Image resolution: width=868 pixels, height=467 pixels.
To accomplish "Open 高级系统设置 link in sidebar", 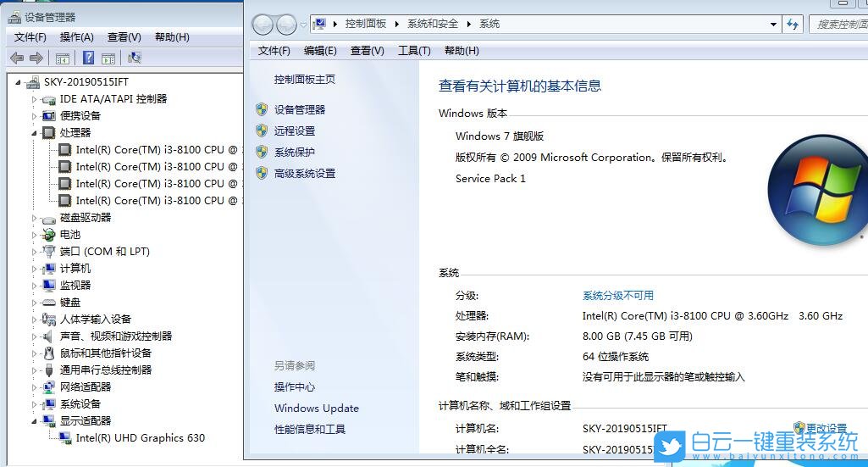I will (305, 174).
